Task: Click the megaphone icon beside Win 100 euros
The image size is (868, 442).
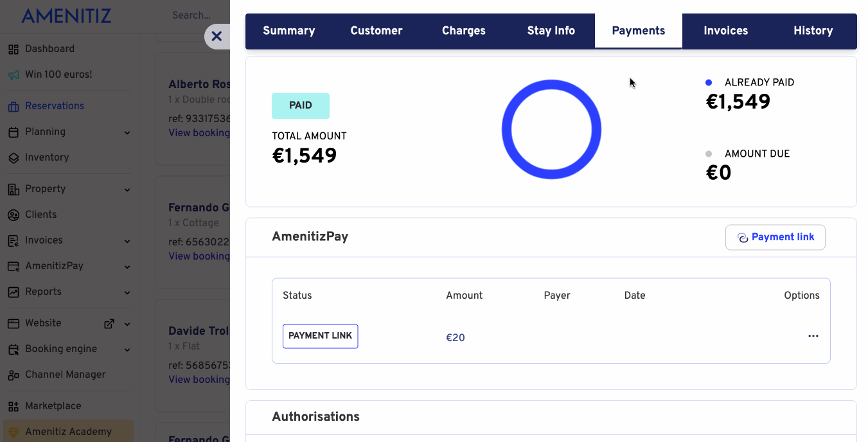Action: pos(13,75)
